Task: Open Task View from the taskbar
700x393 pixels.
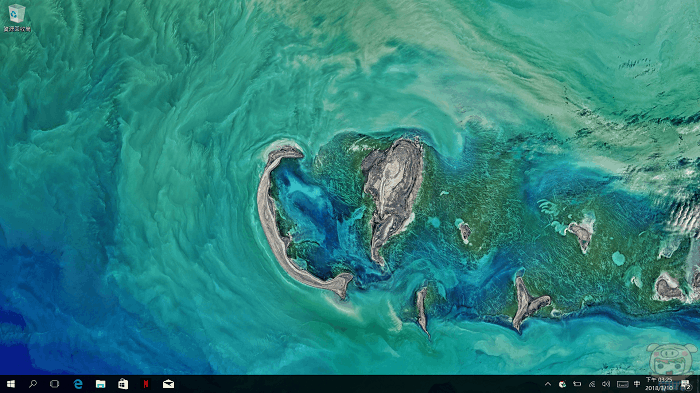Action: point(54,384)
